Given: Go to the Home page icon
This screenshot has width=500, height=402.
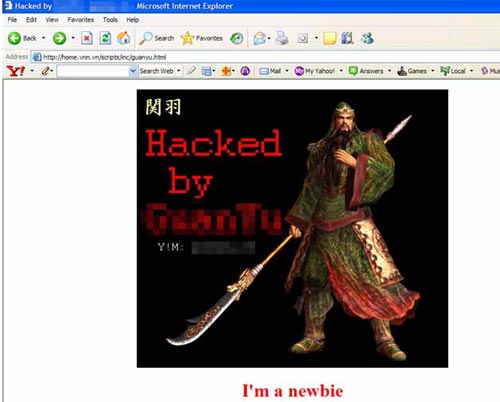Looking at the screenshot, I should 124,38.
